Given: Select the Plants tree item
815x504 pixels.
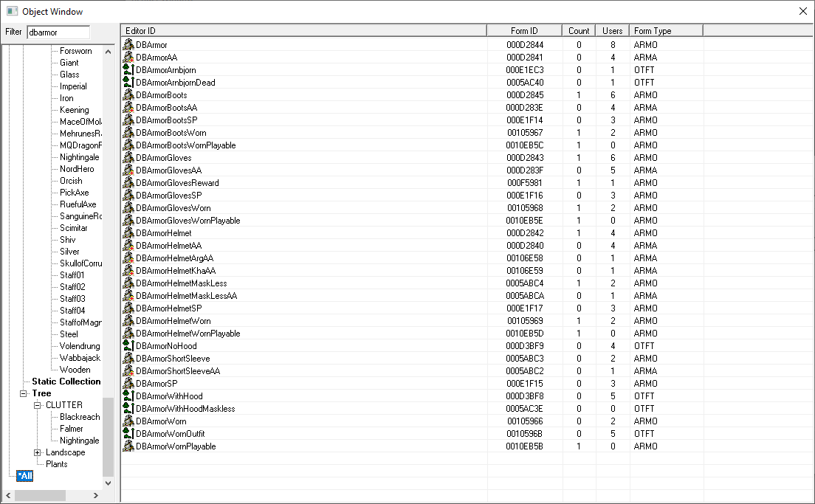Looking at the screenshot, I should tap(57, 464).
